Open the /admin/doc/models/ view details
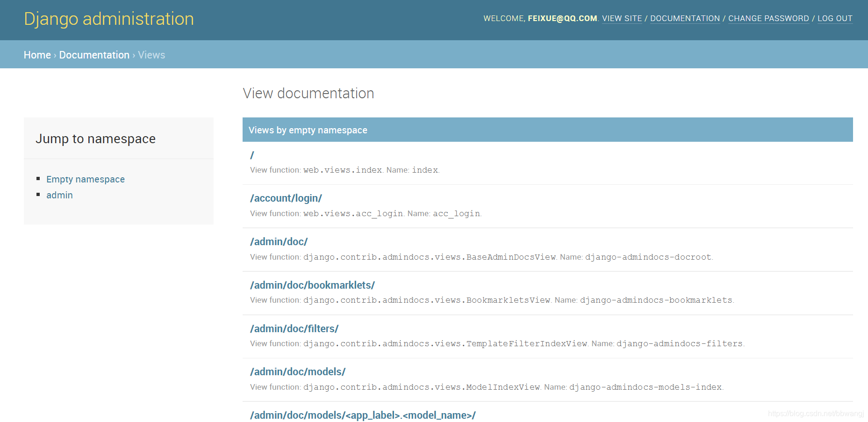 [x=297, y=371]
